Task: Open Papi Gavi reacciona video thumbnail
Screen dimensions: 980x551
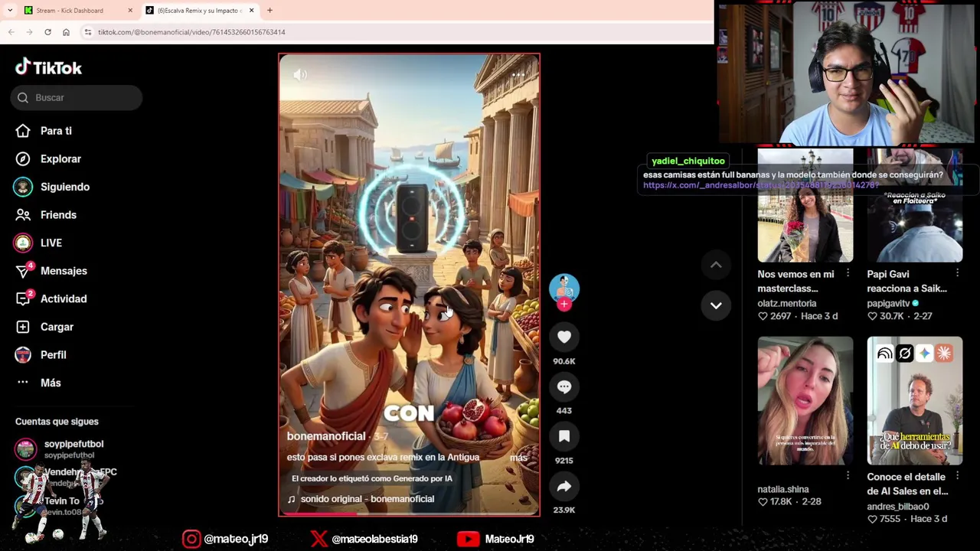Action: point(915,206)
